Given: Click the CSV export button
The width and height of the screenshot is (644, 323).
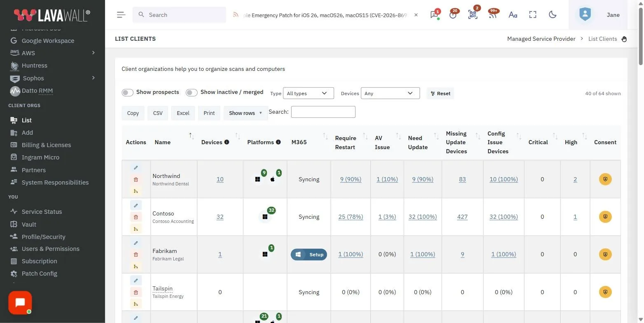Looking at the screenshot, I should (x=158, y=113).
